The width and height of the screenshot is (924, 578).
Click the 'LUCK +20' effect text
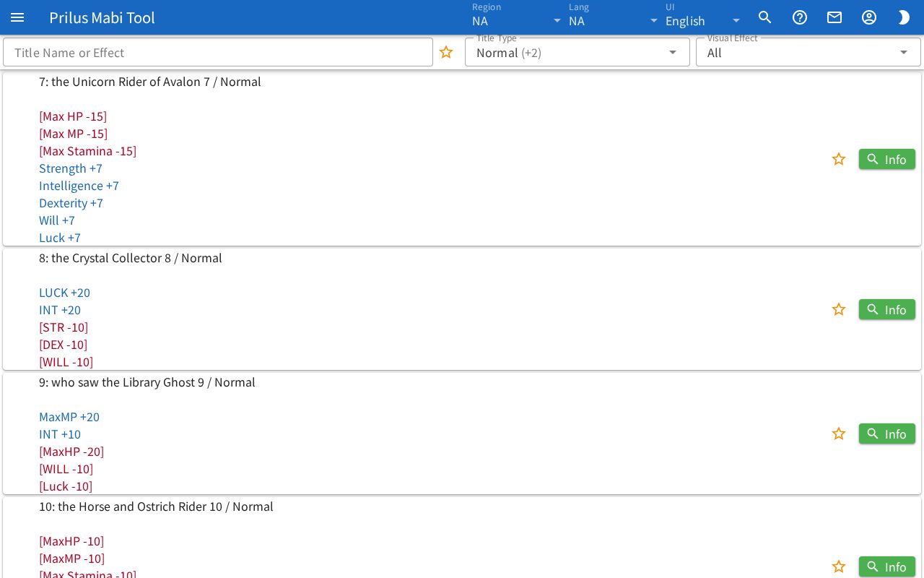click(64, 293)
